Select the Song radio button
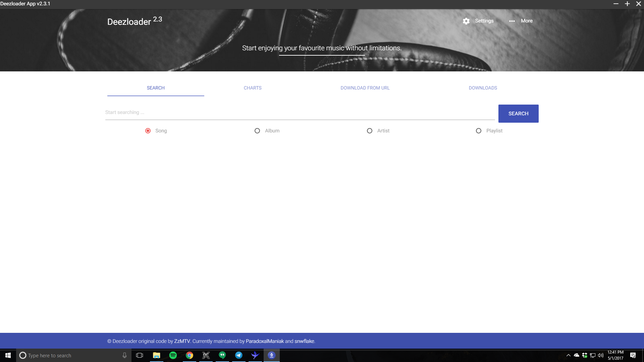This screenshot has width=644, height=362. click(148, 131)
